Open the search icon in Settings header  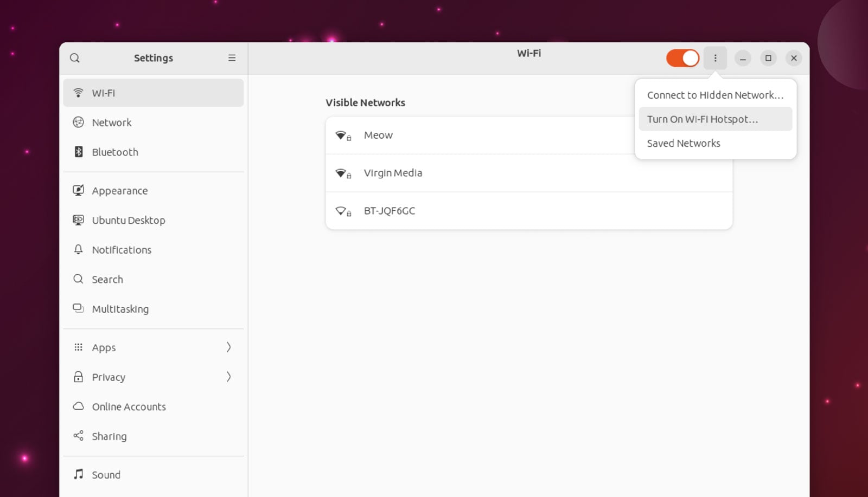pyautogui.click(x=75, y=58)
